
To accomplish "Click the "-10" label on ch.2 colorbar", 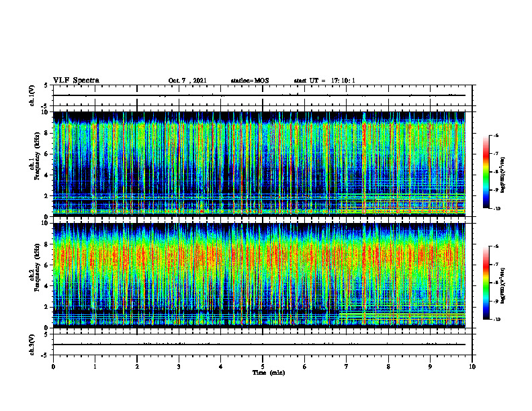I will pyautogui.click(x=496, y=320).
